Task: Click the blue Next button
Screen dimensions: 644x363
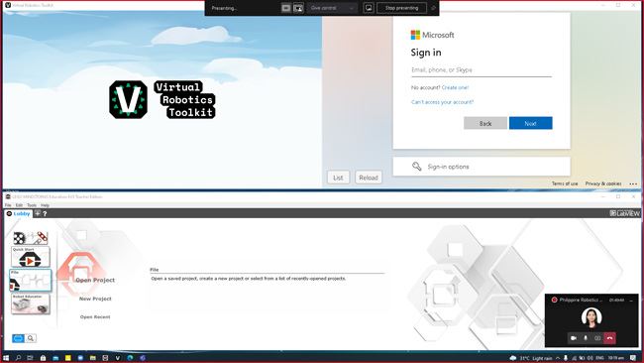Action: coord(531,123)
